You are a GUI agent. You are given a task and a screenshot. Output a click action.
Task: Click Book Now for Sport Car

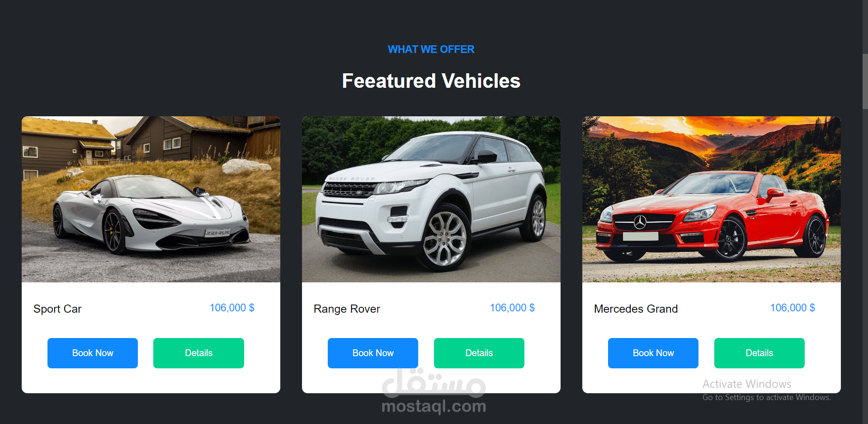point(93,353)
